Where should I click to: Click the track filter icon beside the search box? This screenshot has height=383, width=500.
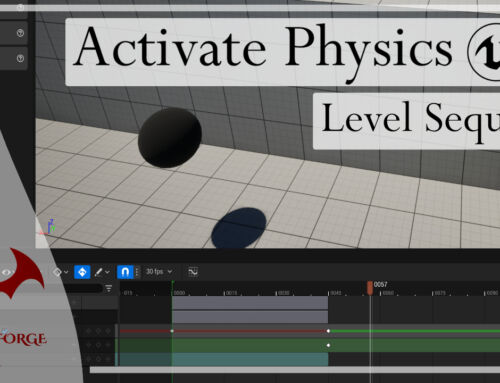(109, 288)
